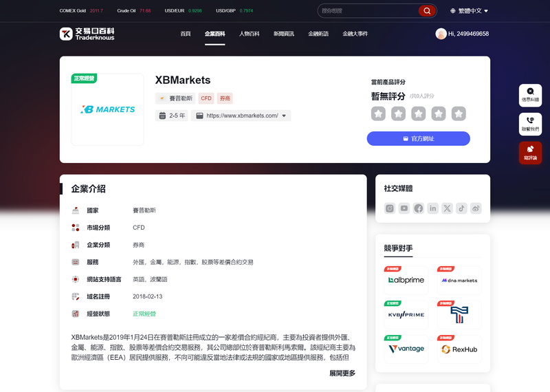Open the information correction side button
The width and height of the screenshot is (550, 392).
pos(530,95)
